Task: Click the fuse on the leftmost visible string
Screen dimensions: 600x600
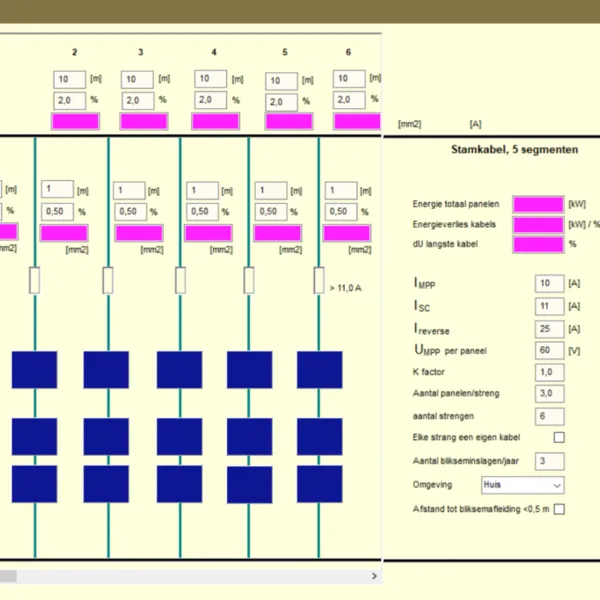Action: (35, 281)
